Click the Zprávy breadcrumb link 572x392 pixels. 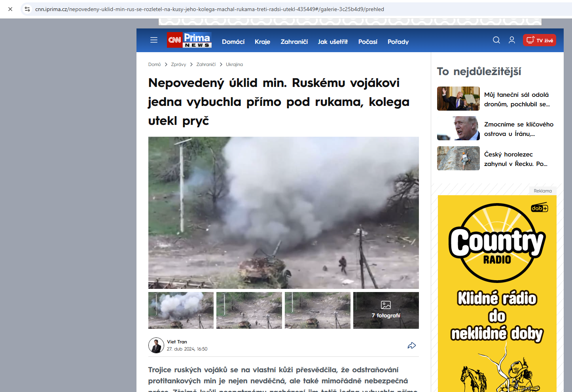click(x=178, y=64)
